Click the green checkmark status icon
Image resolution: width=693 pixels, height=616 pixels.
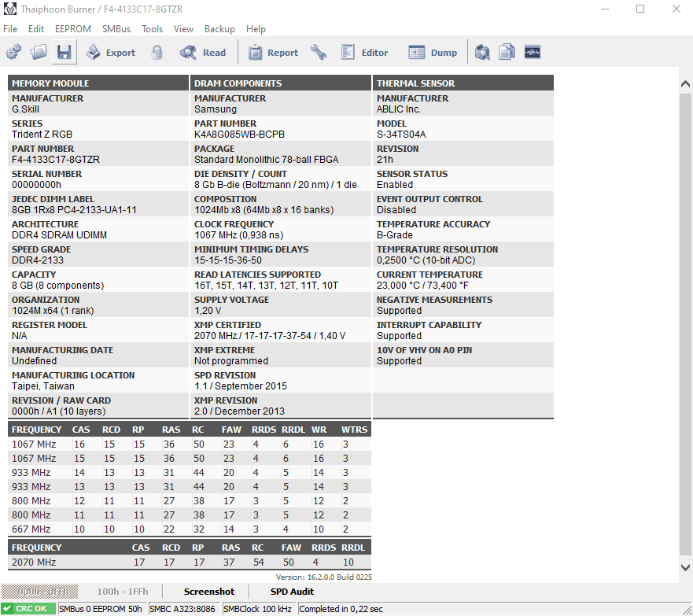tap(7, 609)
